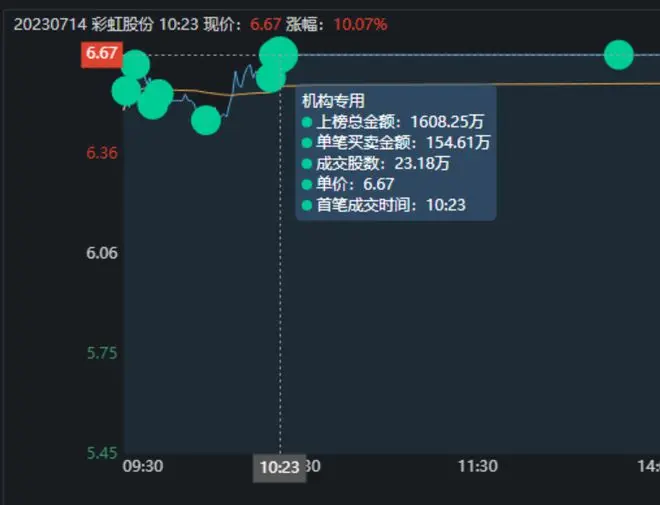Click the red 6.67 price tag
Screen dimensions: 660x505
pos(101,54)
